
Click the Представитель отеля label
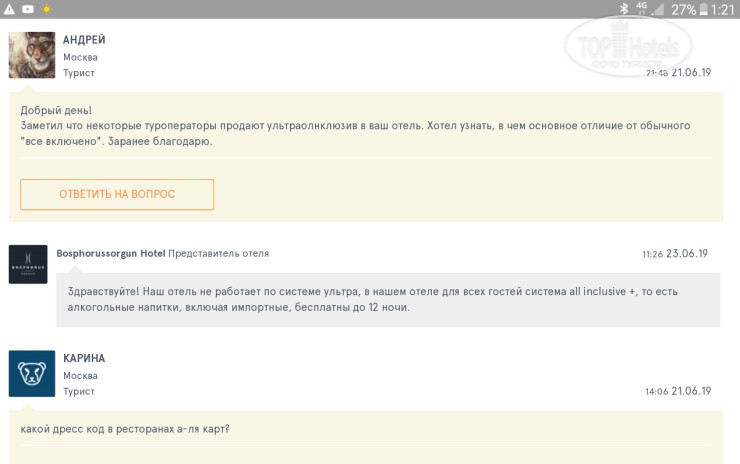(219, 253)
